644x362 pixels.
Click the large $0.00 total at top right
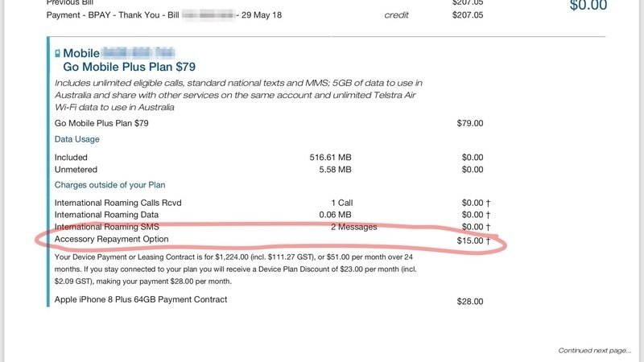(x=590, y=6)
